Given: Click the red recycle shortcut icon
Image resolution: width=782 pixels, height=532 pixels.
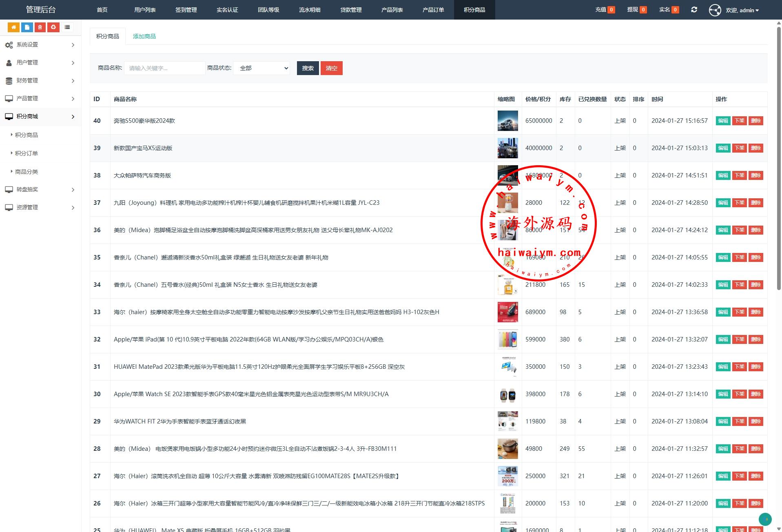Looking at the screenshot, I should (x=53, y=27).
